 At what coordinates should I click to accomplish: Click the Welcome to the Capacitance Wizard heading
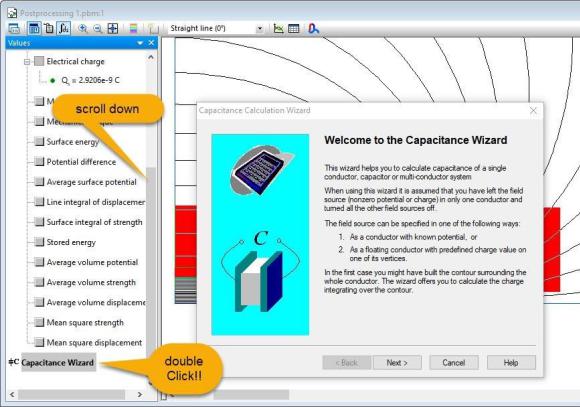point(416,140)
